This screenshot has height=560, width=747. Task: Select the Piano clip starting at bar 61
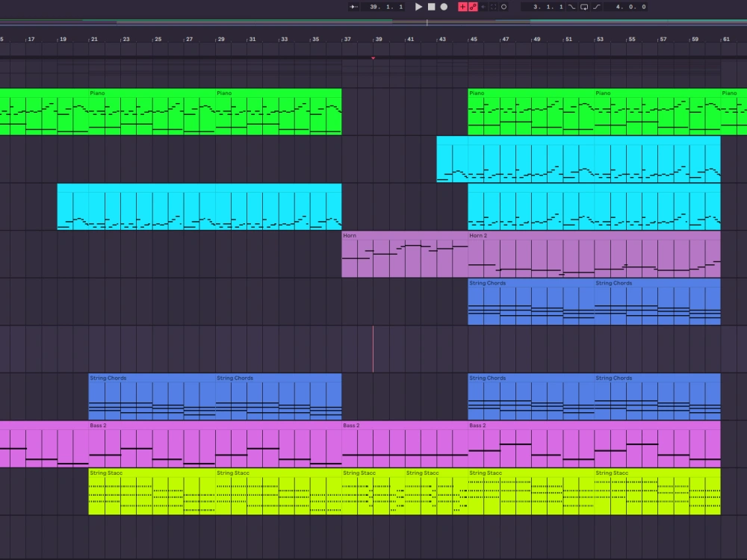coord(734,112)
